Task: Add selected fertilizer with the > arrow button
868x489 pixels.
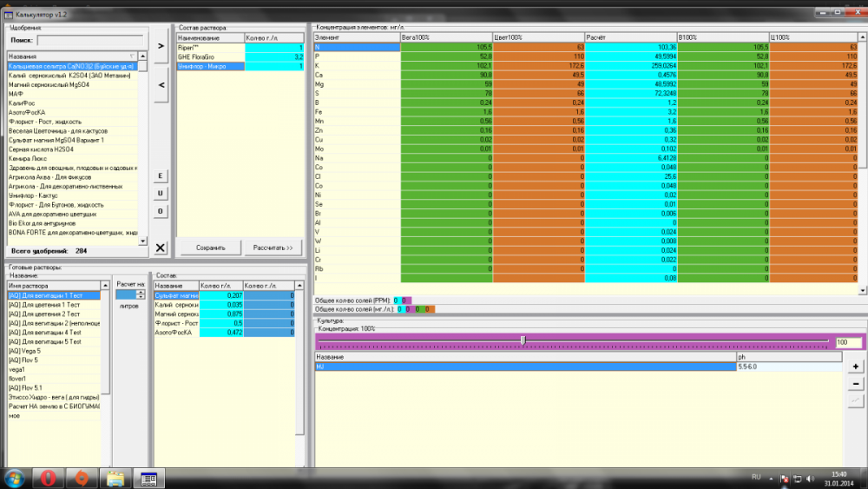Action: [161, 46]
